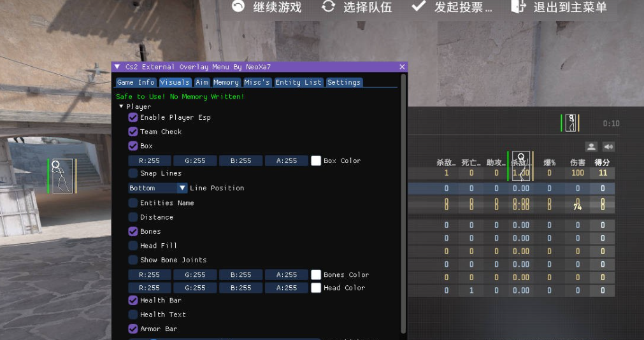Enable Health Text checkbox
Viewport: 644px width, 340px height.
point(133,315)
